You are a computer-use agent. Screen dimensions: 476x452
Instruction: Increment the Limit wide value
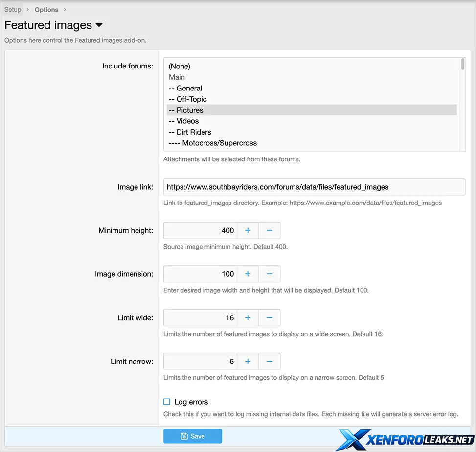(248, 318)
